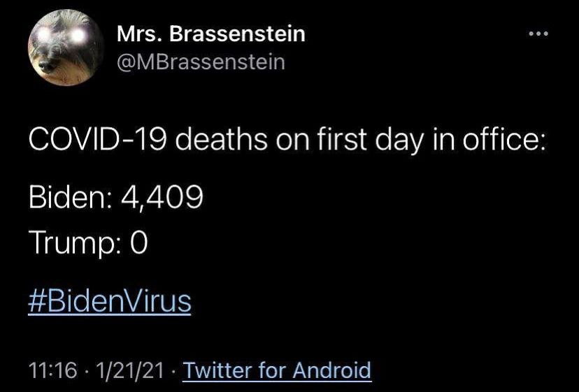Viewport: 579px width, 392px height.
Task: Open Mrs. Brassenstein's profile picture
Action: (66, 48)
